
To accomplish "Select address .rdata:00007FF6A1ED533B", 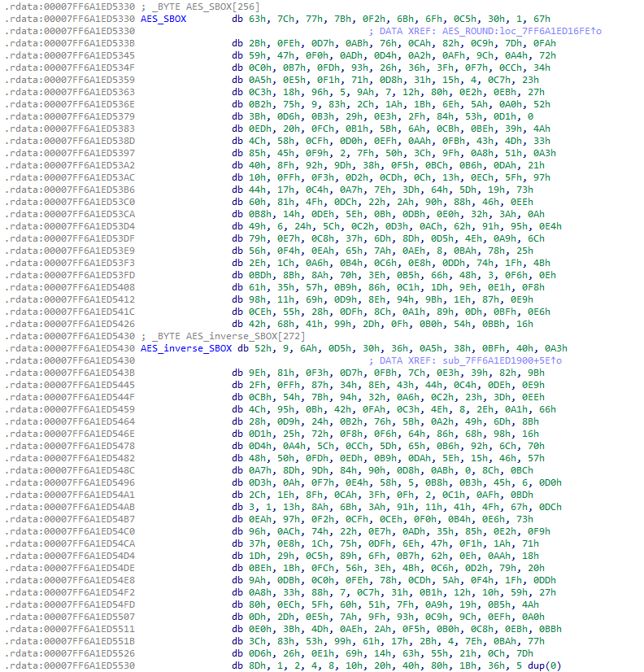I will click(69, 43).
